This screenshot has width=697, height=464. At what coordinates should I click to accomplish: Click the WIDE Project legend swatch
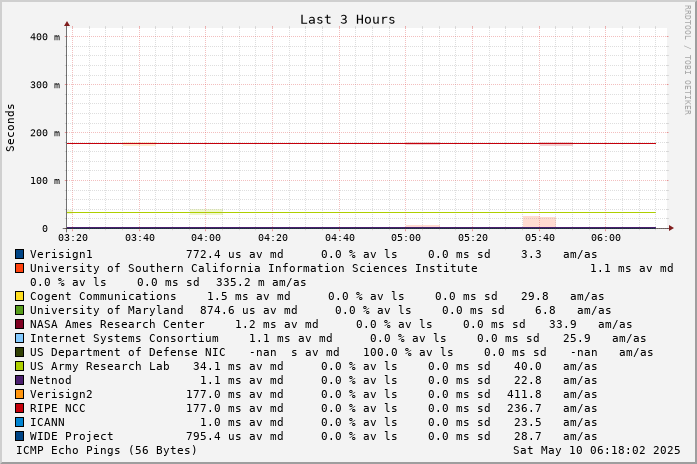pos(19,436)
